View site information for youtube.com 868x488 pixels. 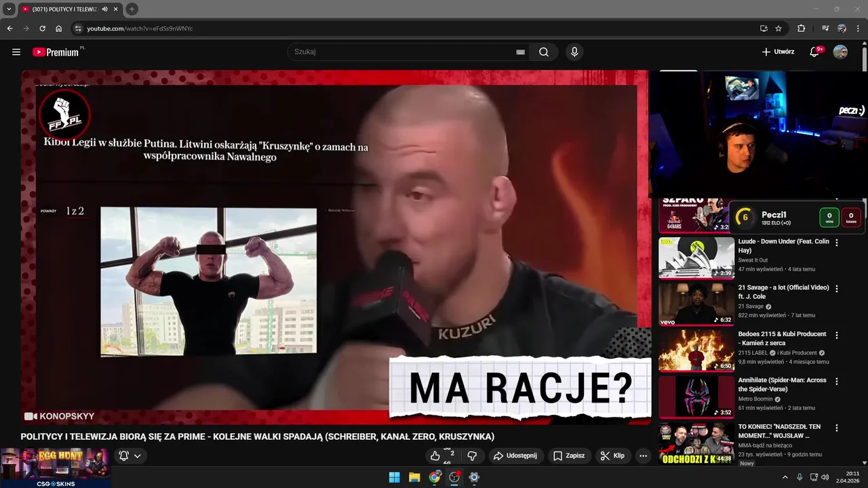(x=78, y=28)
